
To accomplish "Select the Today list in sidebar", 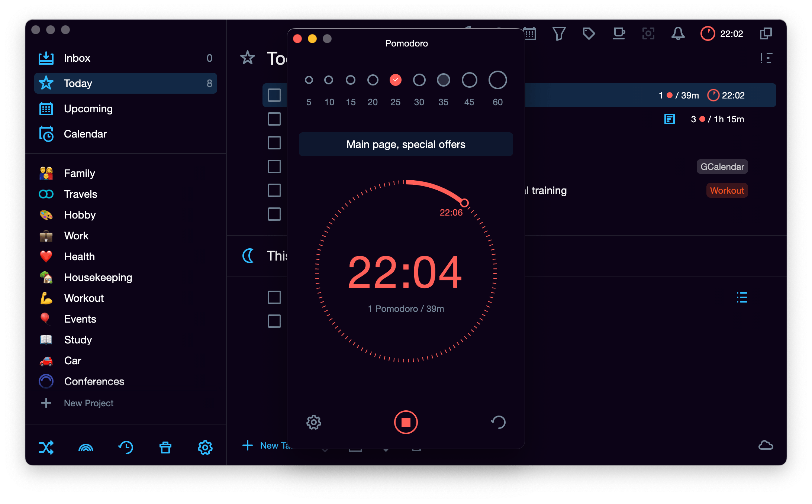I will point(126,83).
